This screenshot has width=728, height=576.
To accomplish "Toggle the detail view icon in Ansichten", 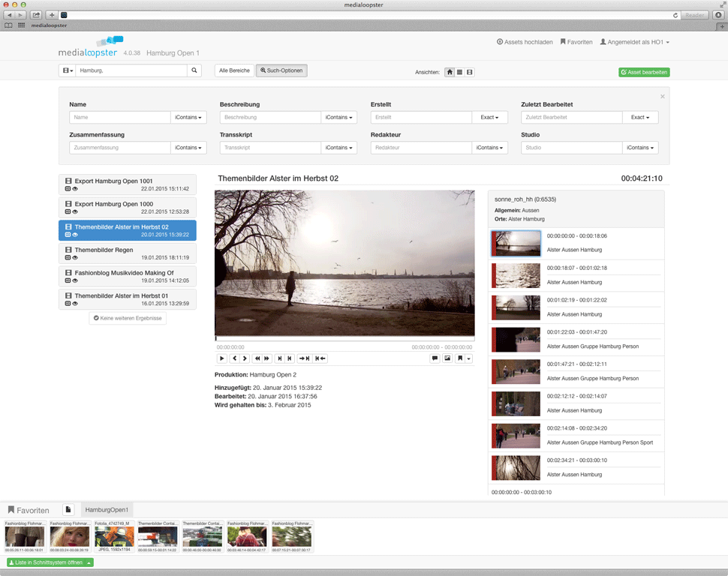I will [468, 72].
